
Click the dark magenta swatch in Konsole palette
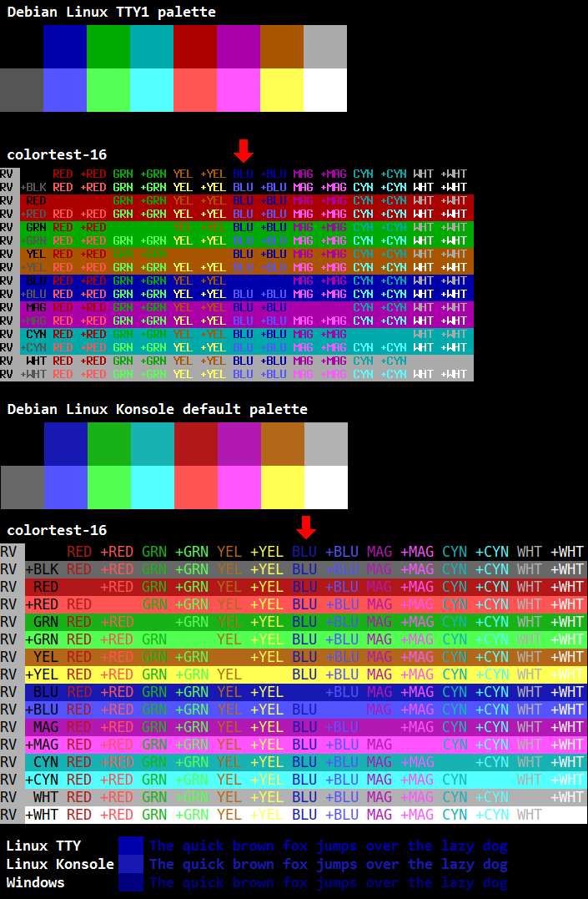click(239, 444)
